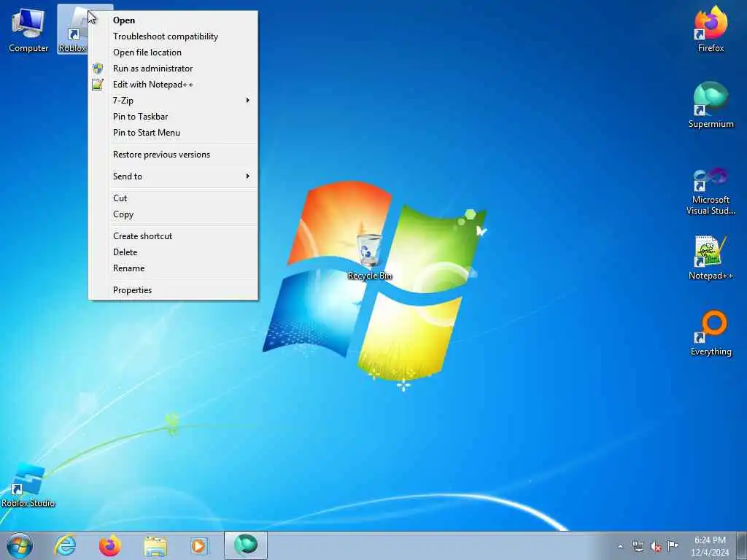The width and height of the screenshot is (747, 560).
Task: Open Windows Media Player from the taskbar
Action: 200,545
